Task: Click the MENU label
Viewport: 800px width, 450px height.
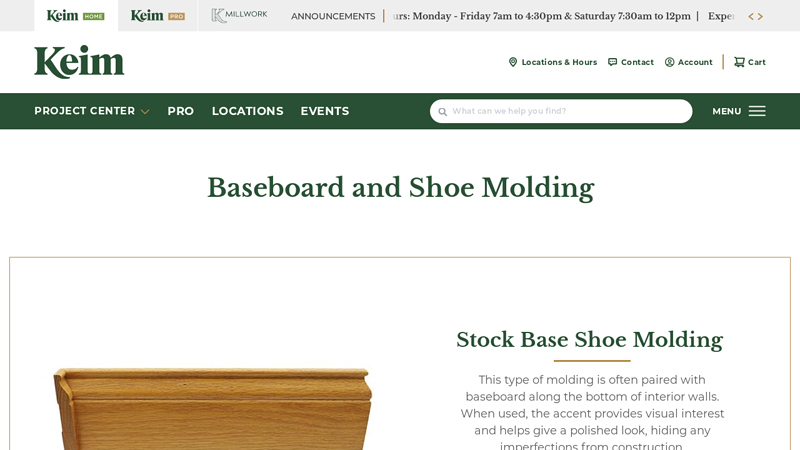Action: pos(727,111)
